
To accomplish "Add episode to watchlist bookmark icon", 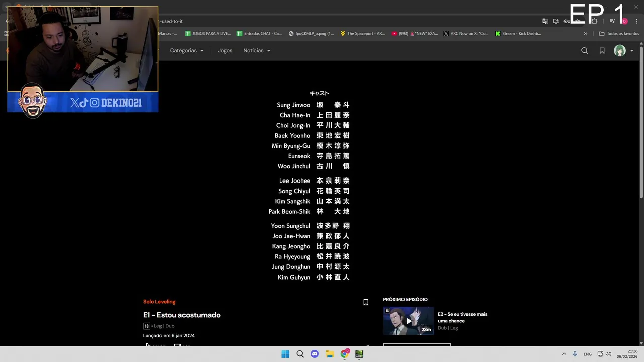I will pyautogui.click(x=366, y=302).
